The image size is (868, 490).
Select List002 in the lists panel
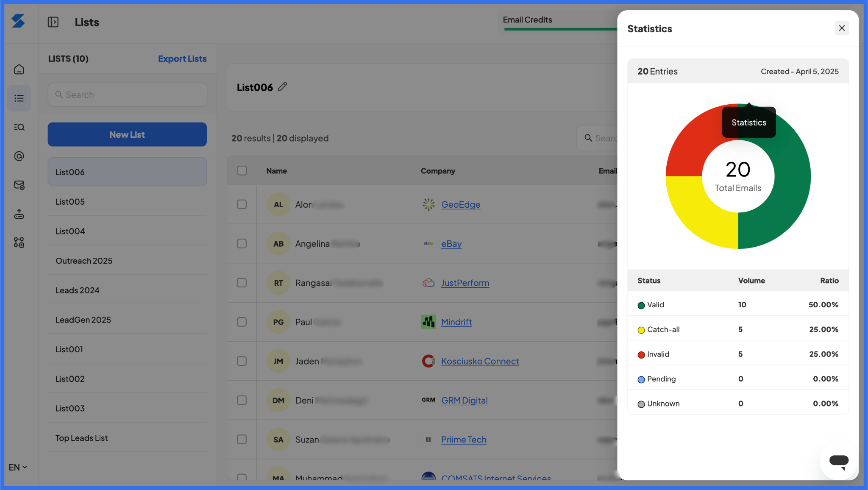127,379
